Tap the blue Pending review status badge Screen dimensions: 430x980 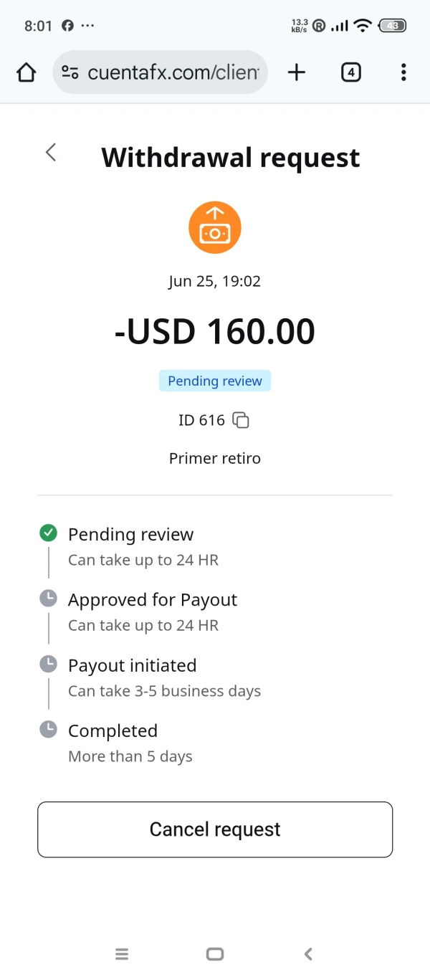pos(215,381)
